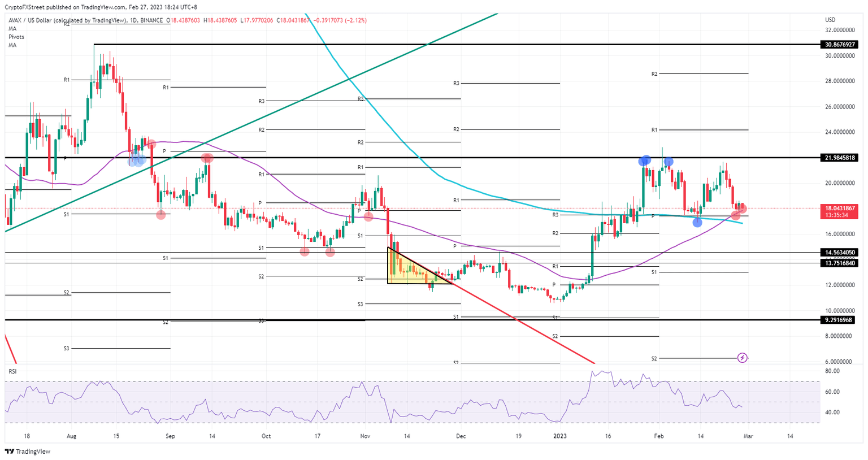The image size is (868, 460).
Task: Select the 21.9845818 price level label
Action: pyautogui.click(x=840, y=157)
